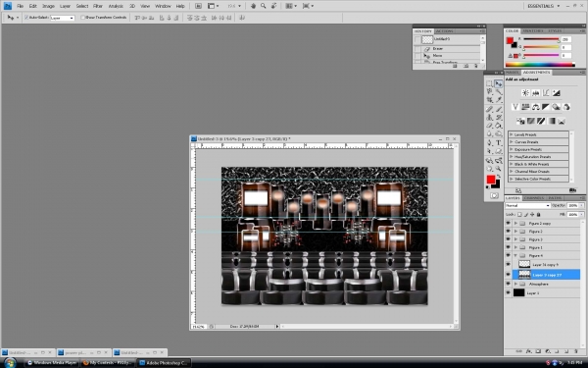This screenshot has width=588, height=368.
Task: Select the Paint Bucket tool
Action: point(499,126)
